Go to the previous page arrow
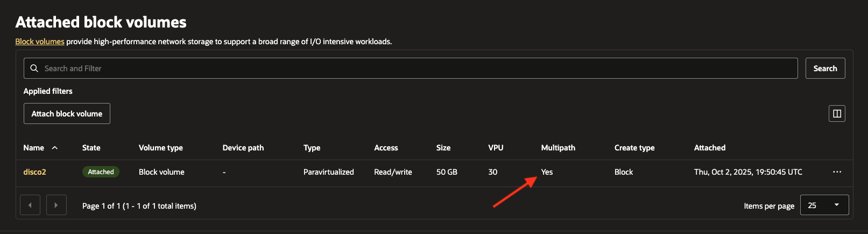This screenshot has width=868, height=234. 30,205
